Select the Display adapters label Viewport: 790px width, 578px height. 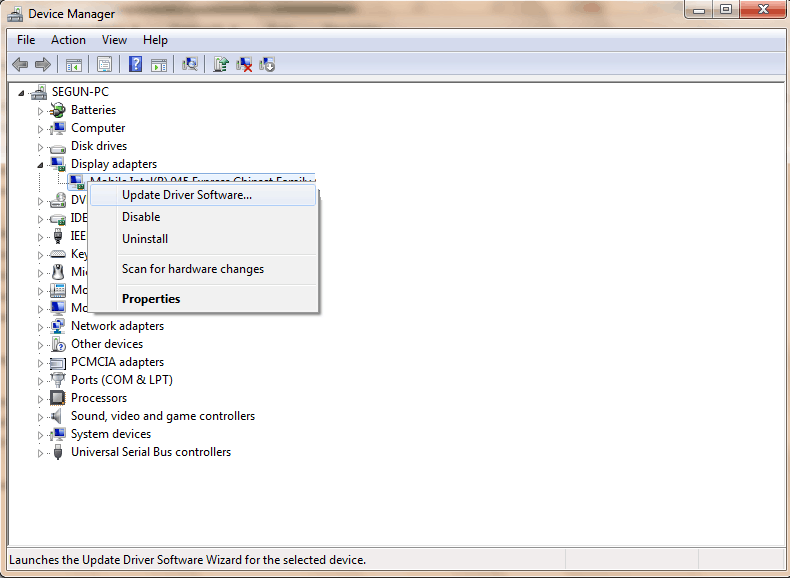114,164
